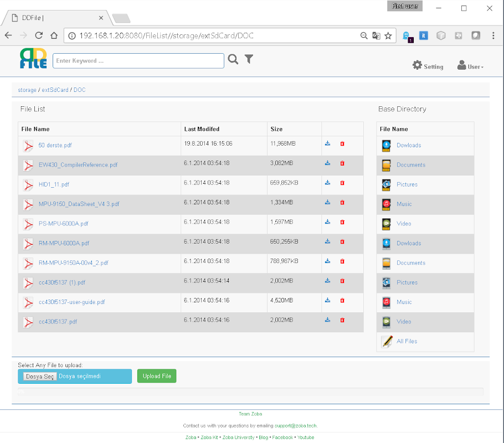Open the User dropdown menu

(x=470, y=66)
